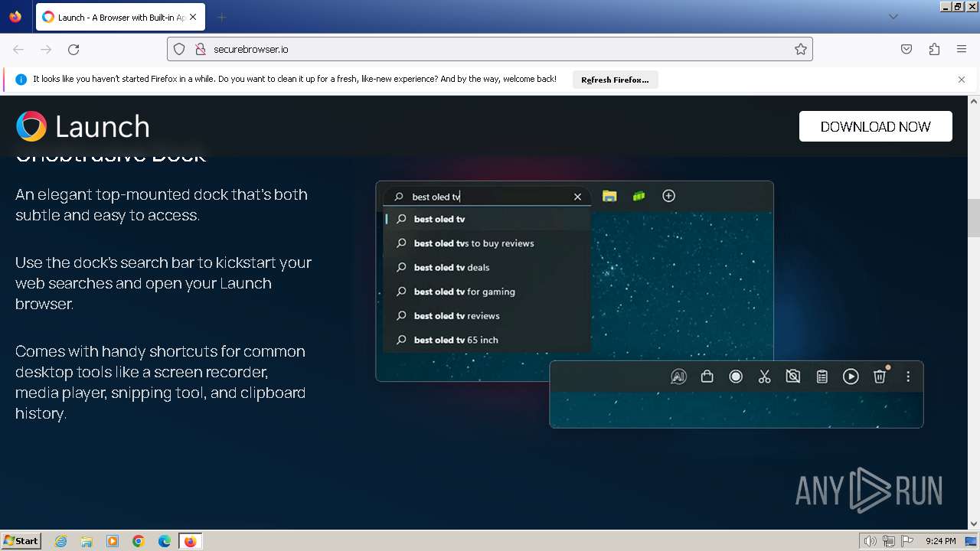
Task: Click the clipboard history icon
Action: tap(822, 377)
